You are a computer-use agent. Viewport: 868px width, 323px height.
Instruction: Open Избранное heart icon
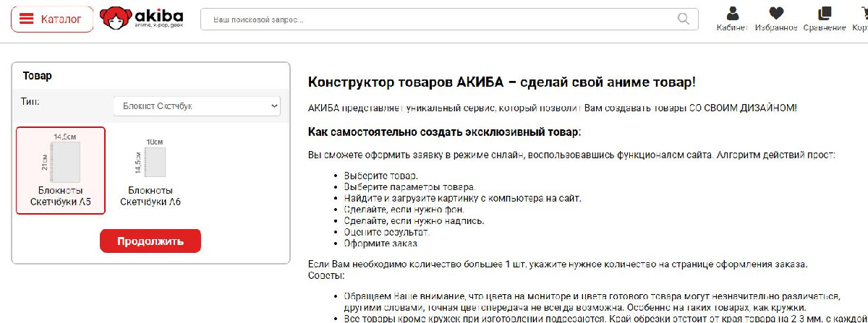point(776,19)
